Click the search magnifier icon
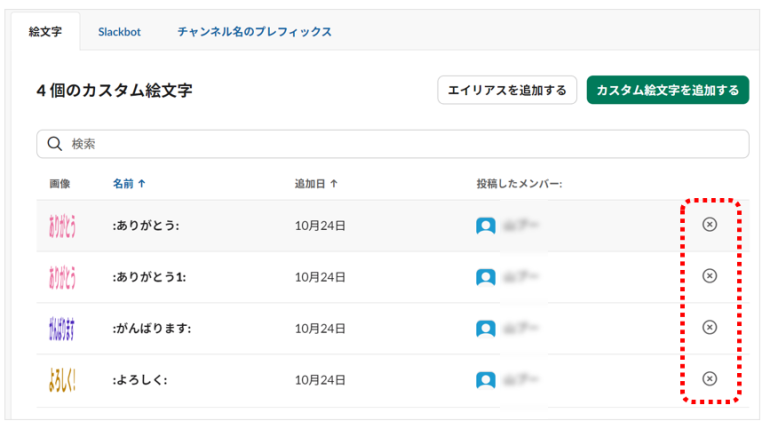The image size is (770, 429). [55, 144]
